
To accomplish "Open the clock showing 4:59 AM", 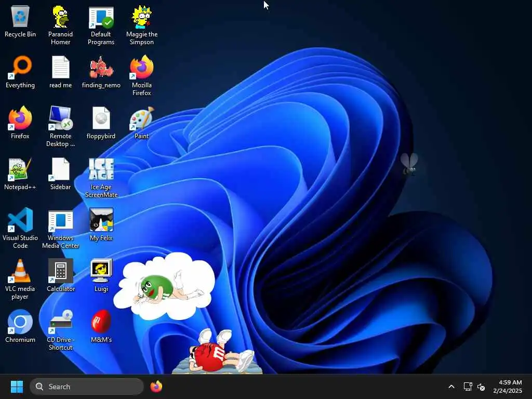I will click(x=508, y=387).
